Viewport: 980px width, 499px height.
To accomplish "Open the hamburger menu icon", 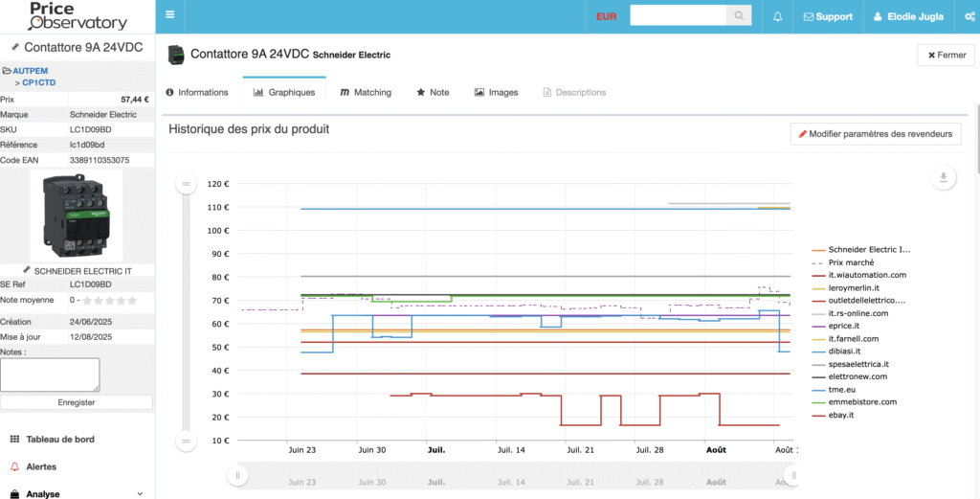I will 170,15.
